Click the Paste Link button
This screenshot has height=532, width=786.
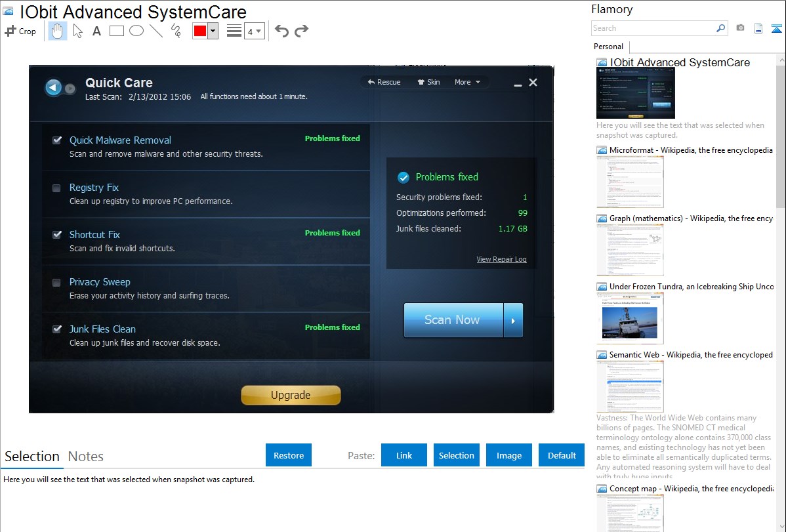tap(404, 455)
